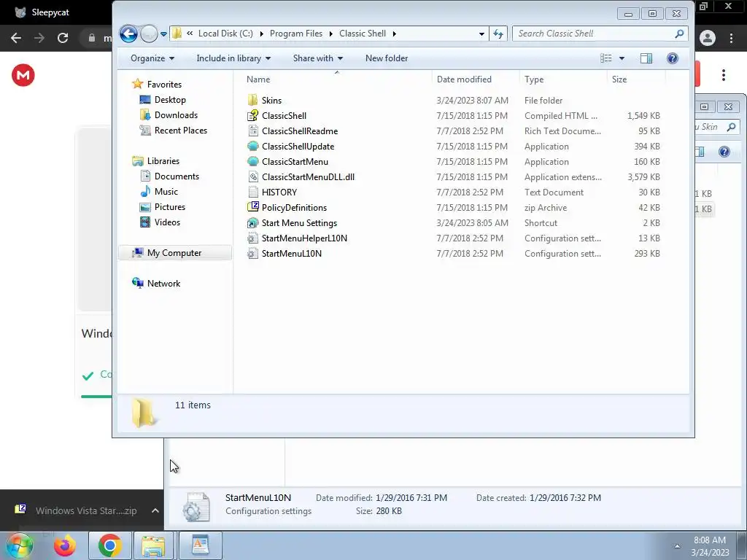Select StartMenuHelperL10N config file icon

tap(252, 238)
